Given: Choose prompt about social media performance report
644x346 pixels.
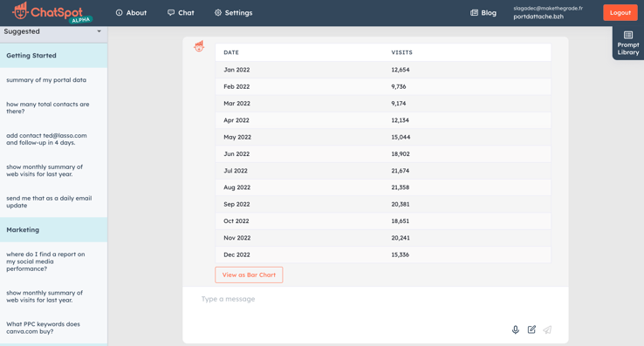Looking at the screenshot, I should click(45, 261).
